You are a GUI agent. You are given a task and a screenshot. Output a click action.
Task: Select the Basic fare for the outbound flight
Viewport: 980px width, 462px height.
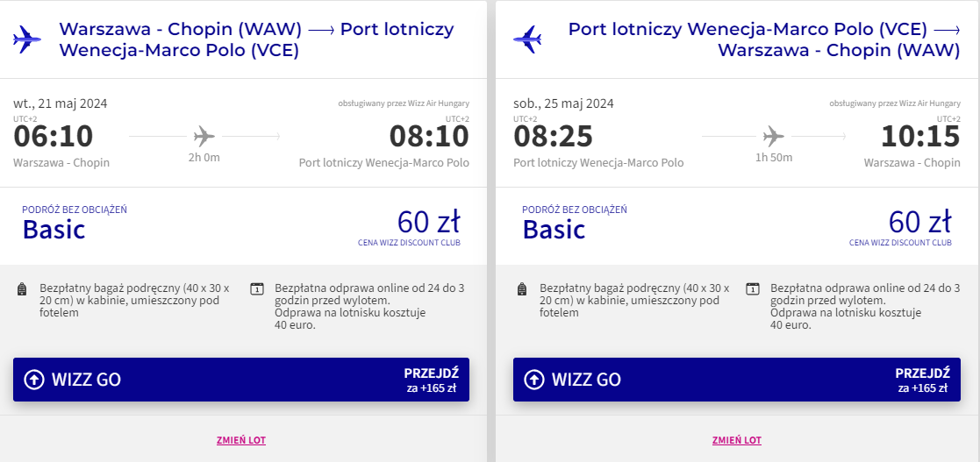click(54, 230)
